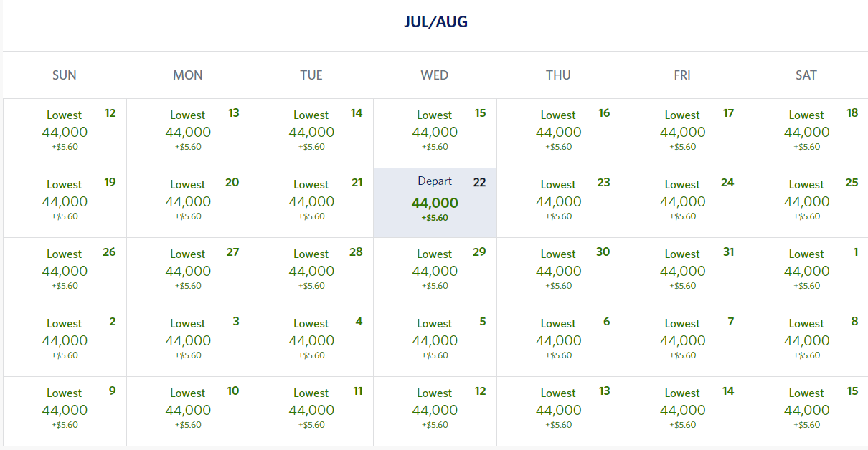The image size is (868, 450).
Task: Click the 44,000 mile fare on July 25
Action: pyautogui.click(x=806, y=201)
